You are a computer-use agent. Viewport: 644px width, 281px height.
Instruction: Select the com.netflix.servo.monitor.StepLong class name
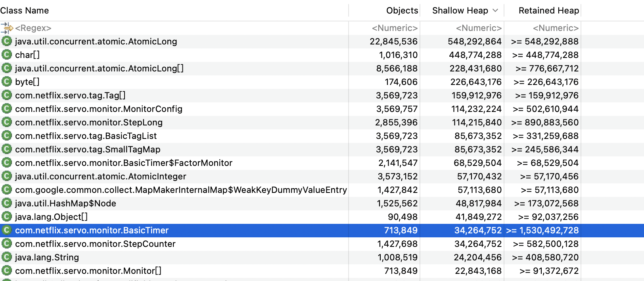[89, 122]
